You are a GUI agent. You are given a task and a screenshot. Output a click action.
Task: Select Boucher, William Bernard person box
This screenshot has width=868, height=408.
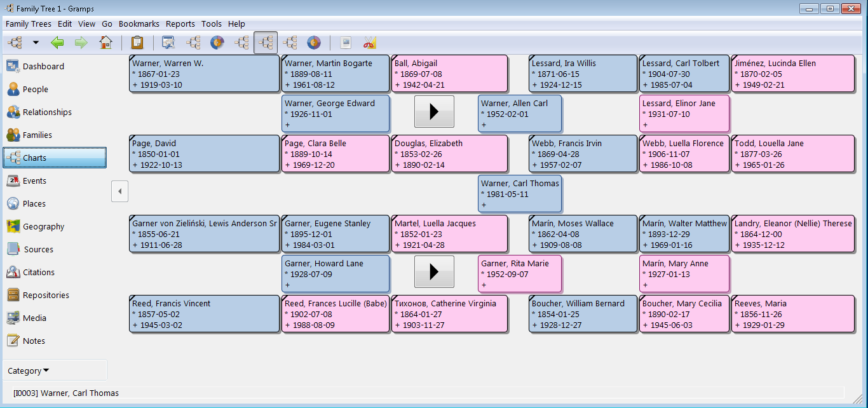[583, 314]
